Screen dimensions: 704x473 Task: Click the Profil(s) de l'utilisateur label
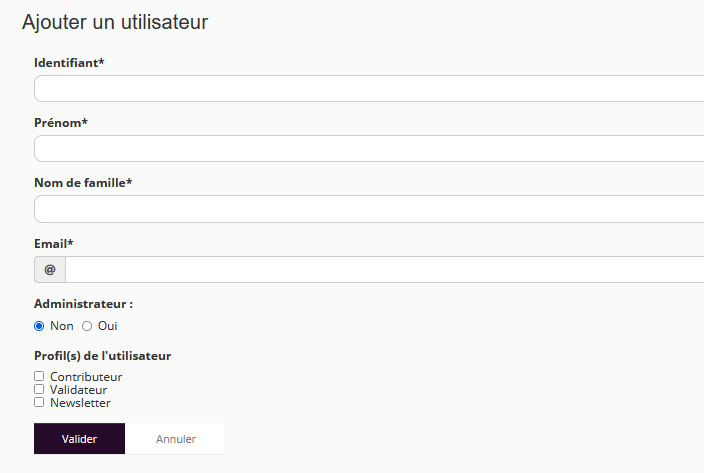pos(103,355)
